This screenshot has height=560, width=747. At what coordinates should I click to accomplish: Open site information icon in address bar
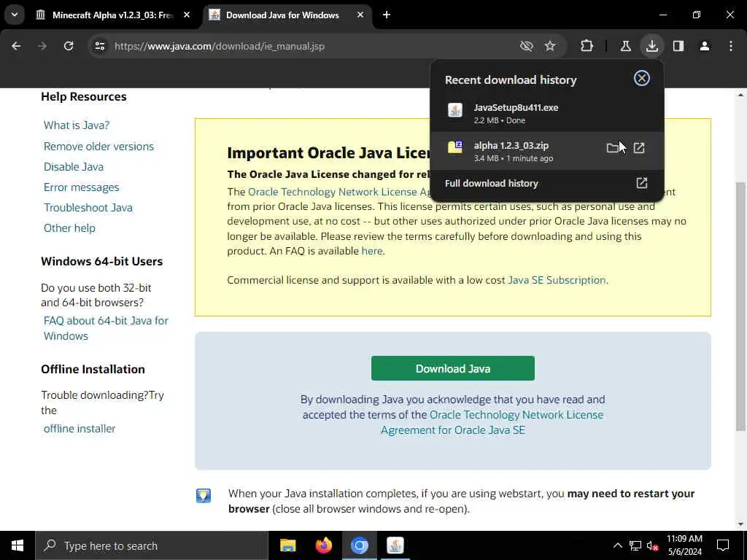[99, 46]
